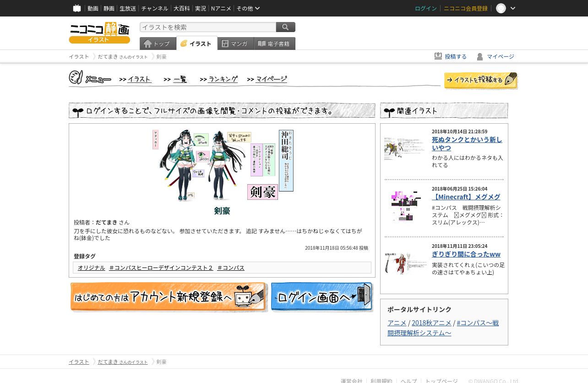Screen dimensions: 588x383
Task: Open 死ぬタンクとかいう新しいやつ link
Action: click(x=467, y=144)
